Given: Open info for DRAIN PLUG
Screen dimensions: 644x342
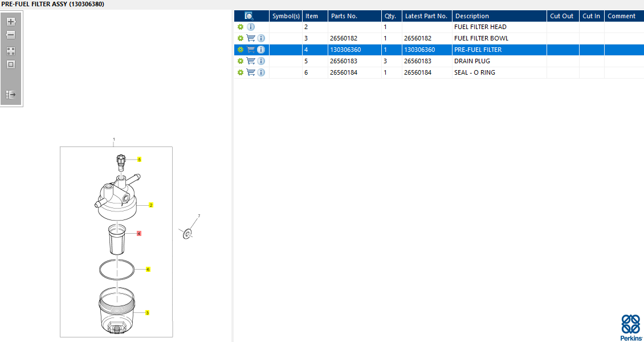Looking at the screenshot, I should point(261,61).
